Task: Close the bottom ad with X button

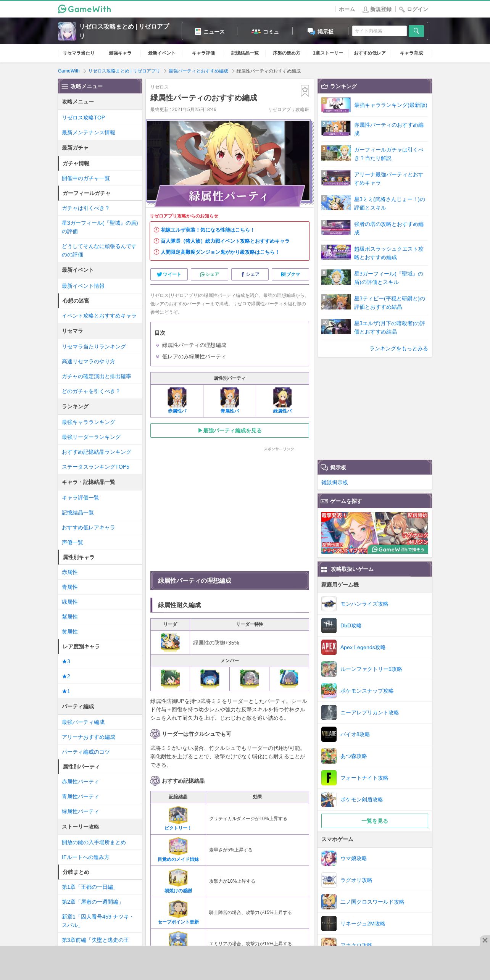Action: pos(485,940)
